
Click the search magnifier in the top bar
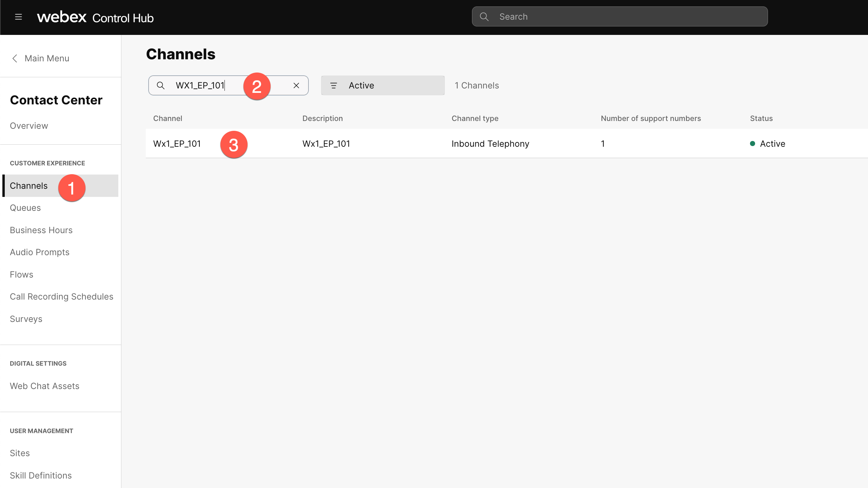(x=485, y=16)
